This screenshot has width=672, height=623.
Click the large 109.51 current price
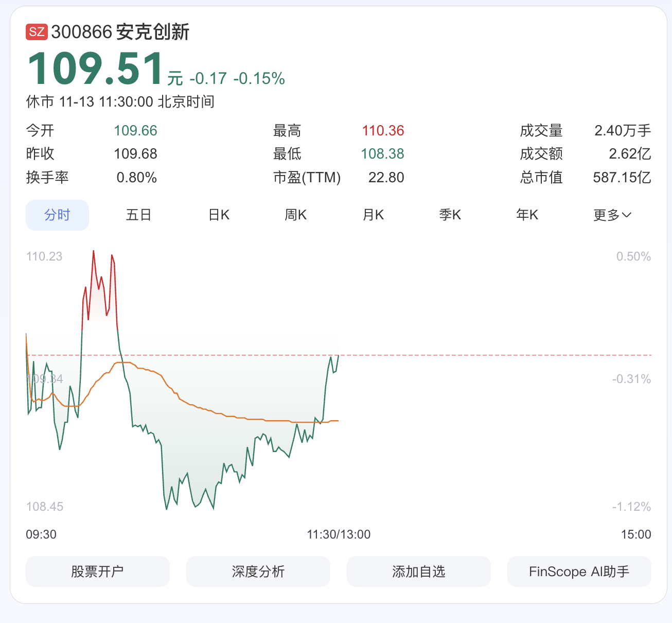95,69
